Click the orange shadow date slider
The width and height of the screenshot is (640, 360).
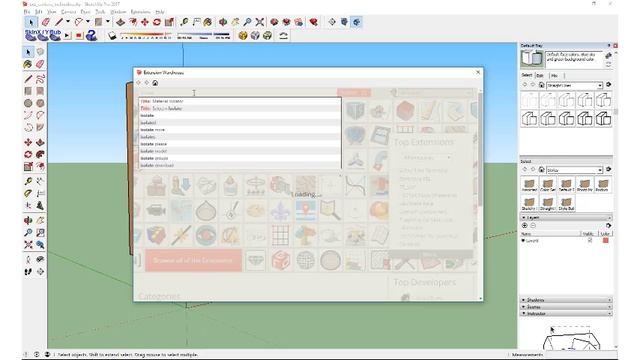coord(146,36)
